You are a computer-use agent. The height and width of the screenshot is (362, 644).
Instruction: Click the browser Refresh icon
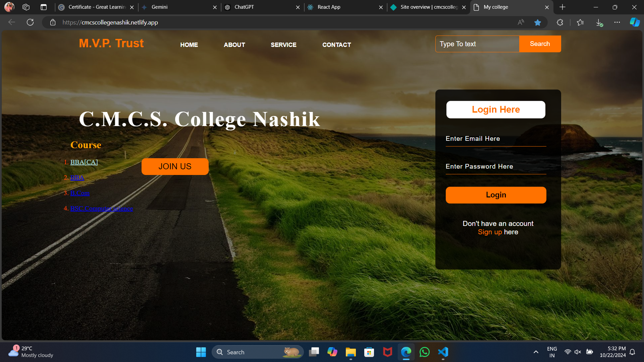(30, 22)
